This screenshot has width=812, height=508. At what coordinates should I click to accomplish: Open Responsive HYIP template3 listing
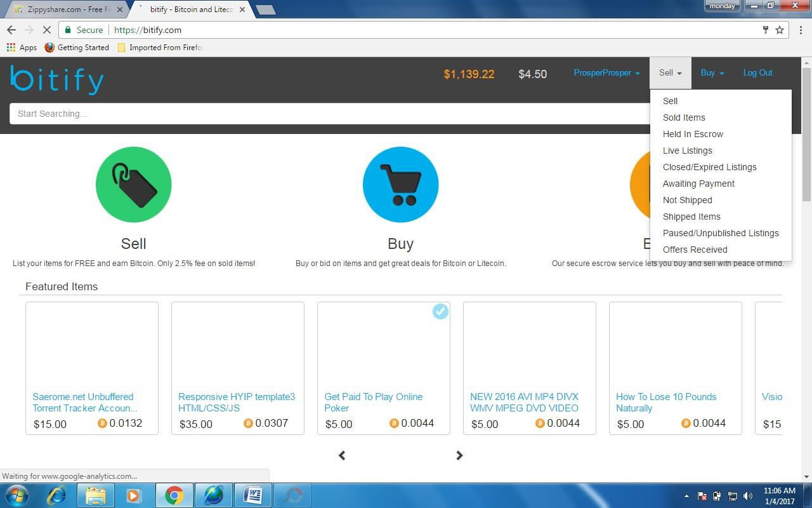237,403
